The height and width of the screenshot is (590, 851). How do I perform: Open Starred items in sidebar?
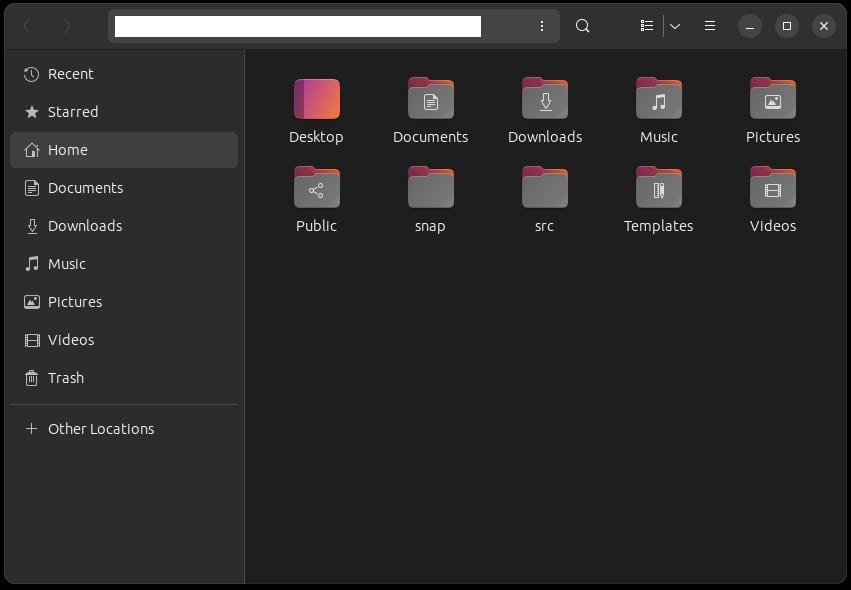[x=124, y=112]
